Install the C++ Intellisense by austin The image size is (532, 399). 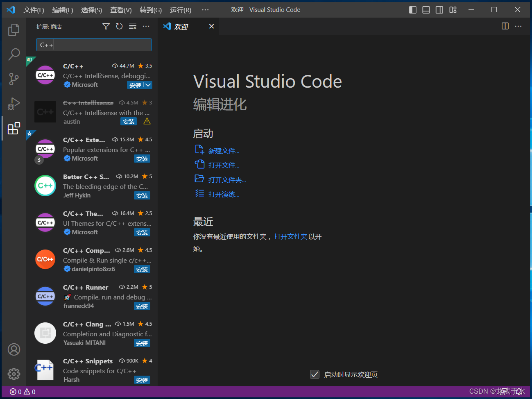[x=129, y=122]
